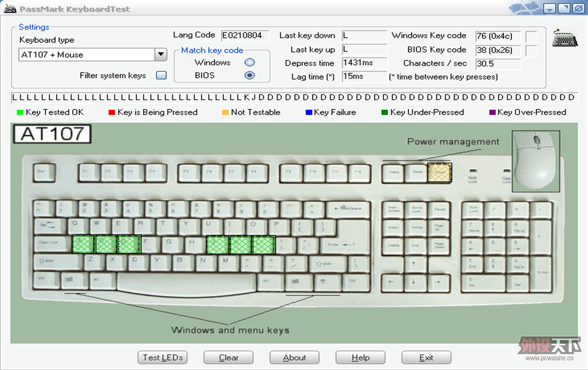Toggle the Filter system keys checkbox
Screen dimensions: 588x370
pyautogui.click(x=161, y=75)
